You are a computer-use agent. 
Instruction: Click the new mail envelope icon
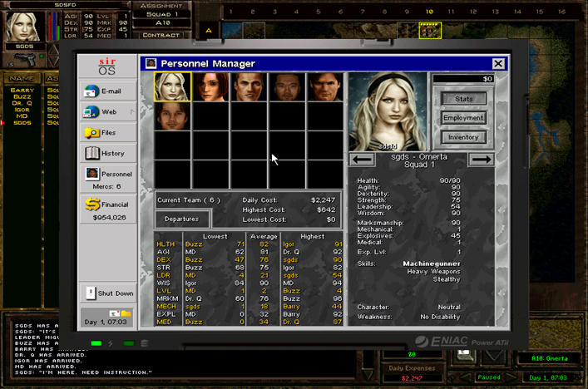[x=115, y=313]
